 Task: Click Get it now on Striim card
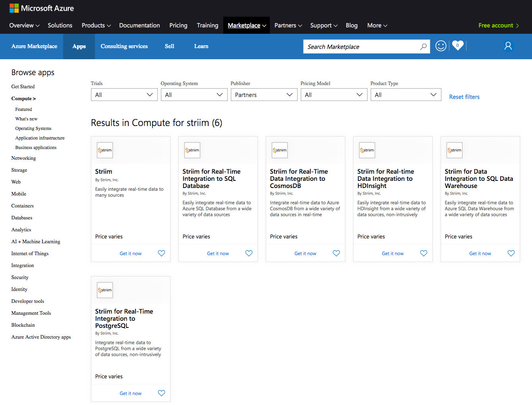coord(130,254)
